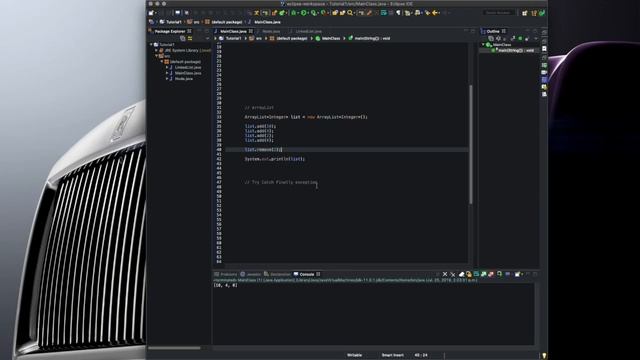Expand LinkedList.java in Package Explorer
The image size is (640, 360).
pos(167,67)
